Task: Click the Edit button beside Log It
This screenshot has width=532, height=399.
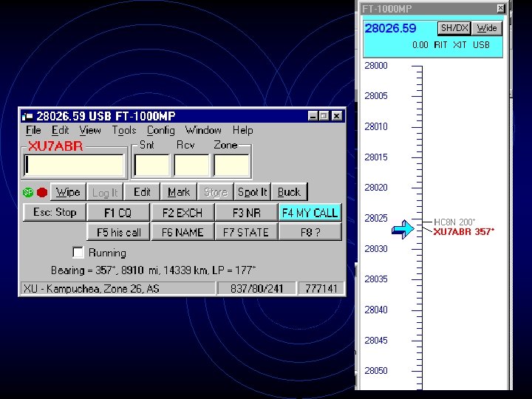Action: coord(142,192)
